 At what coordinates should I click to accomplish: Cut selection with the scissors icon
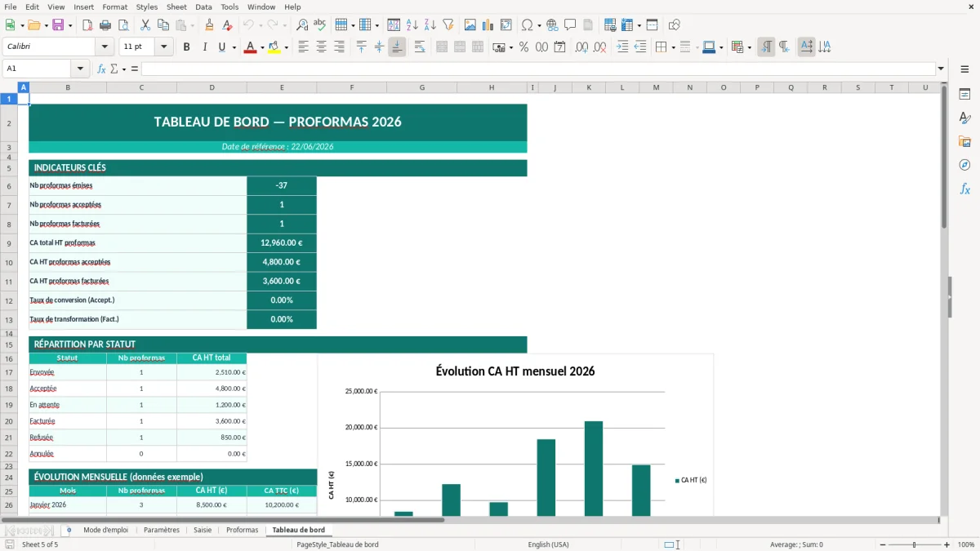coord(145,25)
